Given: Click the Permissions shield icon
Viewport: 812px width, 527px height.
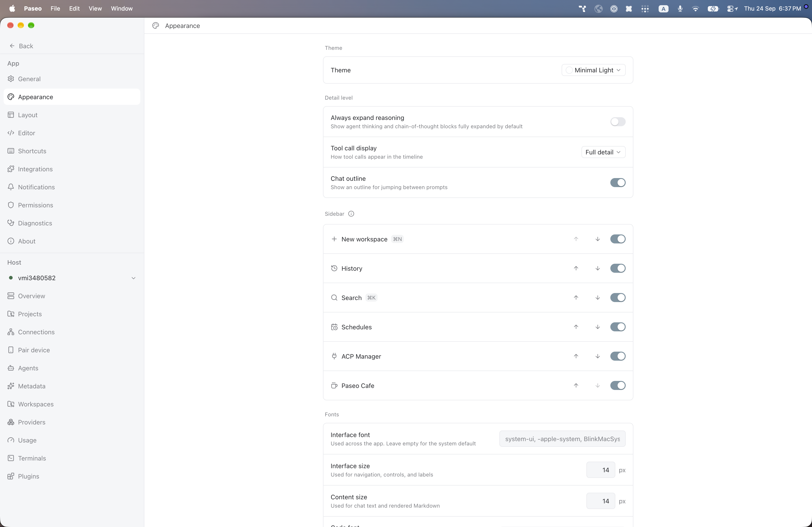Looking at the screenshot, I should point(11,205).
